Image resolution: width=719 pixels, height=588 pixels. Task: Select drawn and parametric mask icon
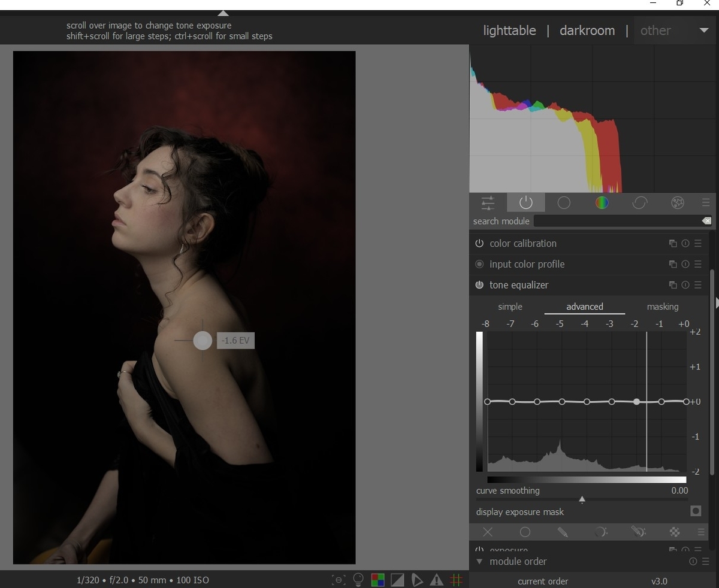pos(638,532)
